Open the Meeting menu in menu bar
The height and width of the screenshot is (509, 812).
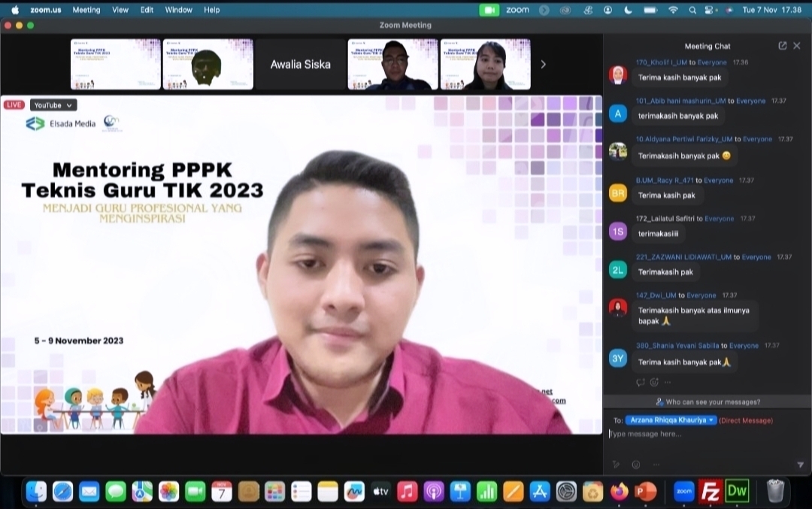tap(86, 10)
